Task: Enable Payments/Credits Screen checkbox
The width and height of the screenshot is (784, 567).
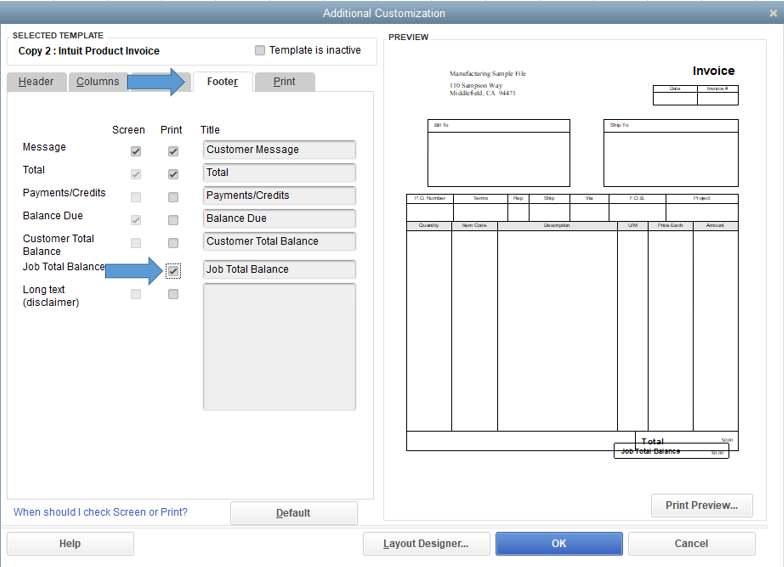Action: click(x=136, y=197)
